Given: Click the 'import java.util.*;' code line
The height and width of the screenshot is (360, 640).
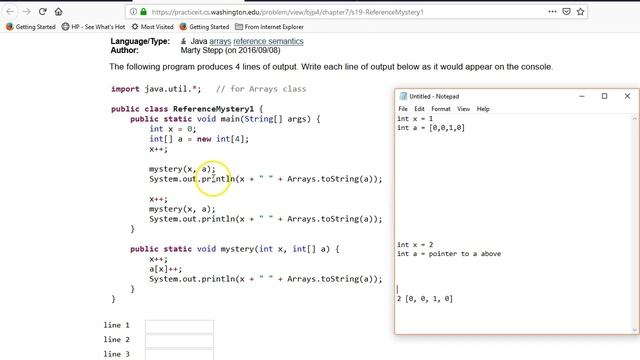Looking at the screenshot, I should click(x=156, y=89).
